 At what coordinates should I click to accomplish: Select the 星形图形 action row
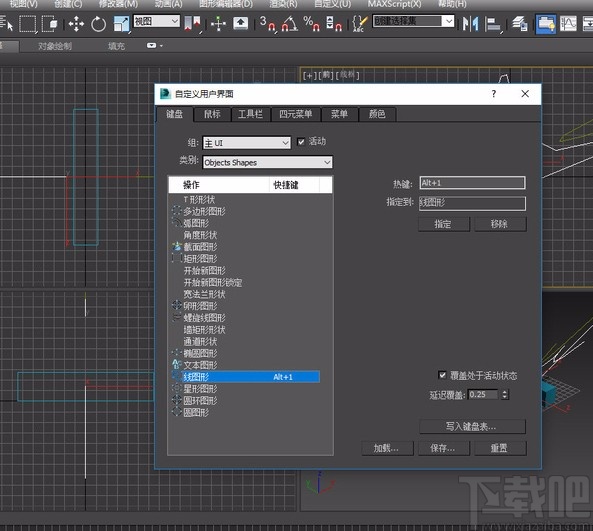tap(245, 389)
